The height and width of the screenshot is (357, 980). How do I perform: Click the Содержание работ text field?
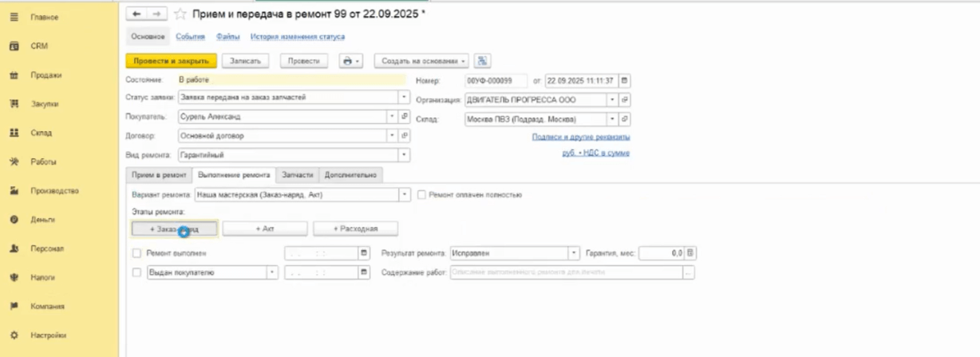pos(566,272)
